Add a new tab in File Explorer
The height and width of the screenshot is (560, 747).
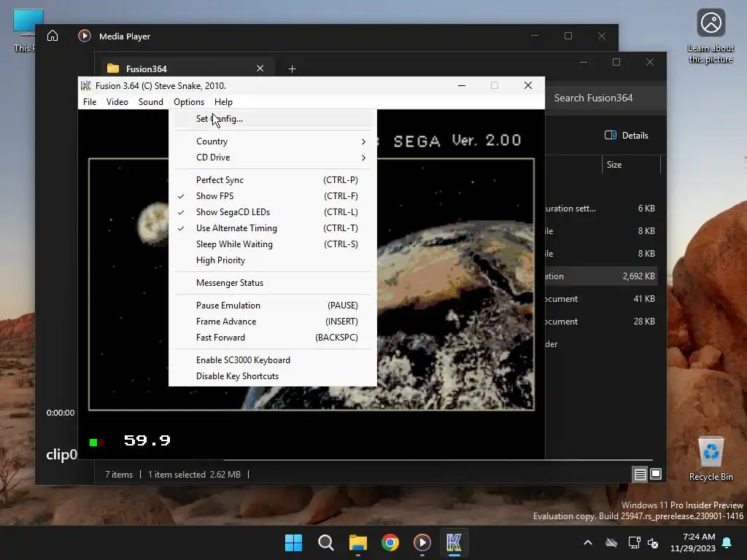click(x=292, y=69)
